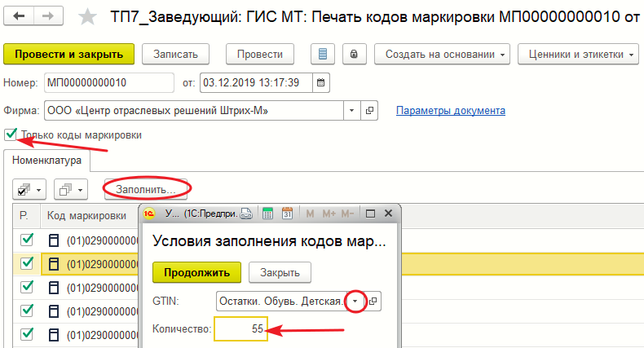The width and height of the screenshot is (644, 348).
Task: Add document to favorites with star icon
Action: pyautogui.click(x=87, y=17)
